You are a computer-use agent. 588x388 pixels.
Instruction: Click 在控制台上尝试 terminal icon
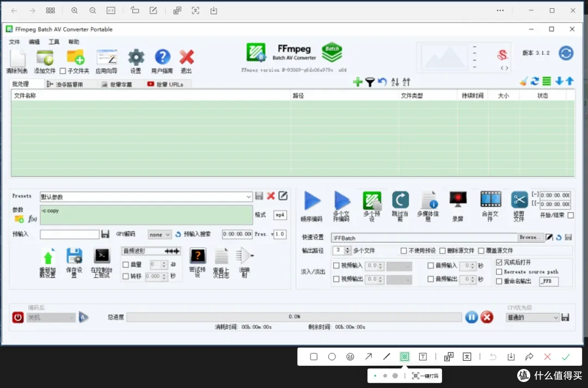[102, 256]
